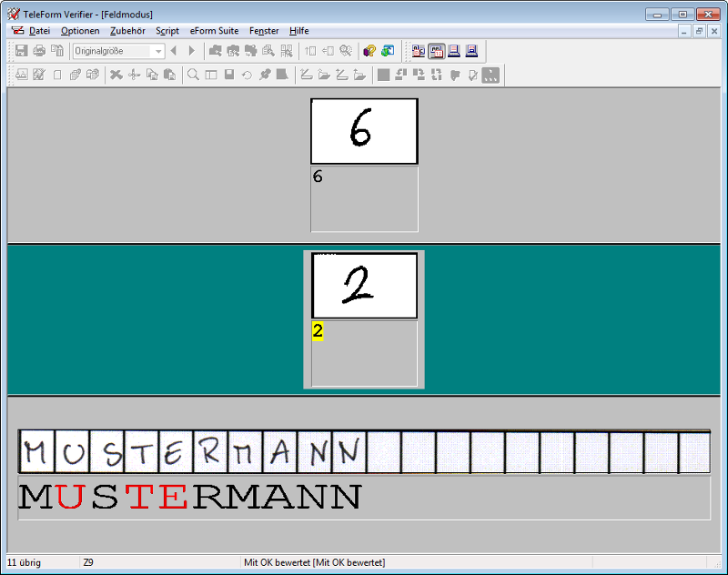Open the Zubehör menu

pyautogui.click(x=127, y=30)
